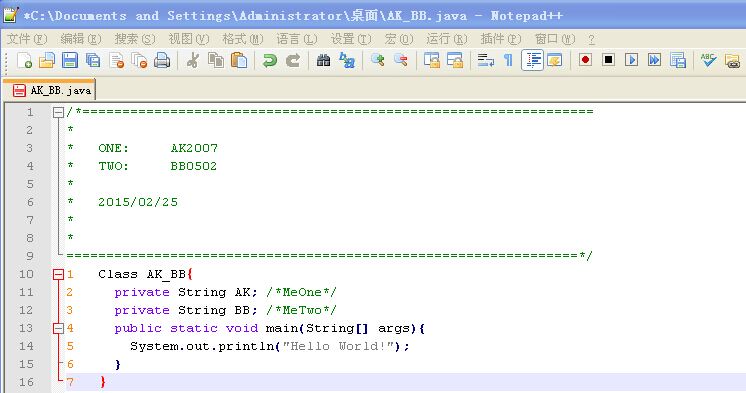The height and width of the screenshot is (393, 746).
Task: Cut selection with the scissors icon
Action: tap(192, 60)
